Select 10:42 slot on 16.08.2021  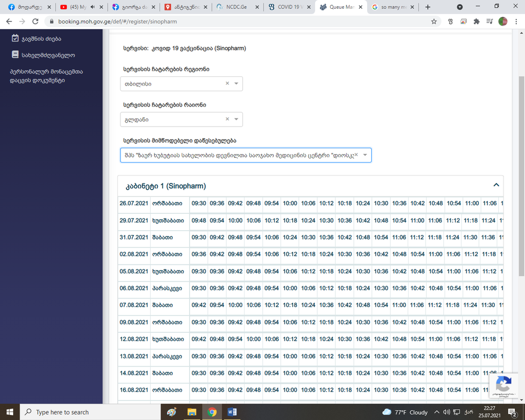pyautogui.click(x=417, y=390)
